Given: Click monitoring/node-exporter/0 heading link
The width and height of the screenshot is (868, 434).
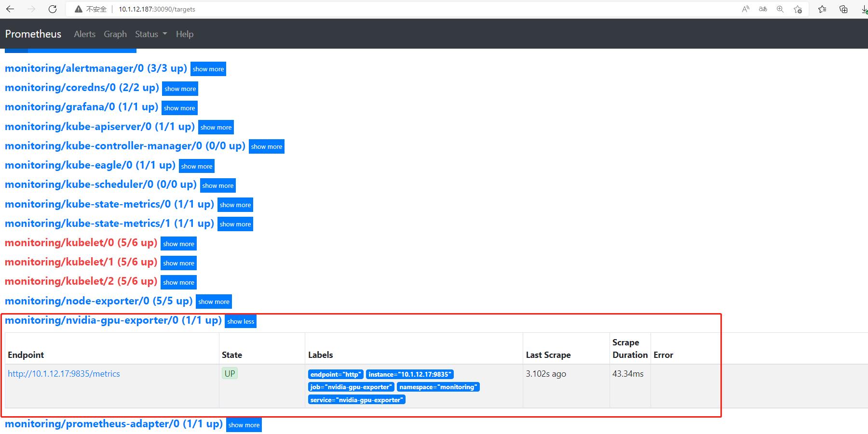Looking at the screenshot, I should [99, 301].
